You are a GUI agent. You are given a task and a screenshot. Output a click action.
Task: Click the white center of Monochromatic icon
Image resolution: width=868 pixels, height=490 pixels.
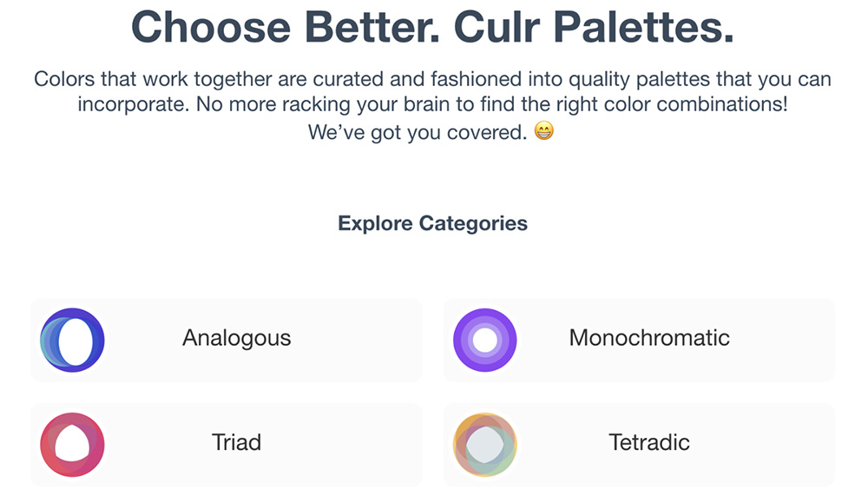[485, 340]
